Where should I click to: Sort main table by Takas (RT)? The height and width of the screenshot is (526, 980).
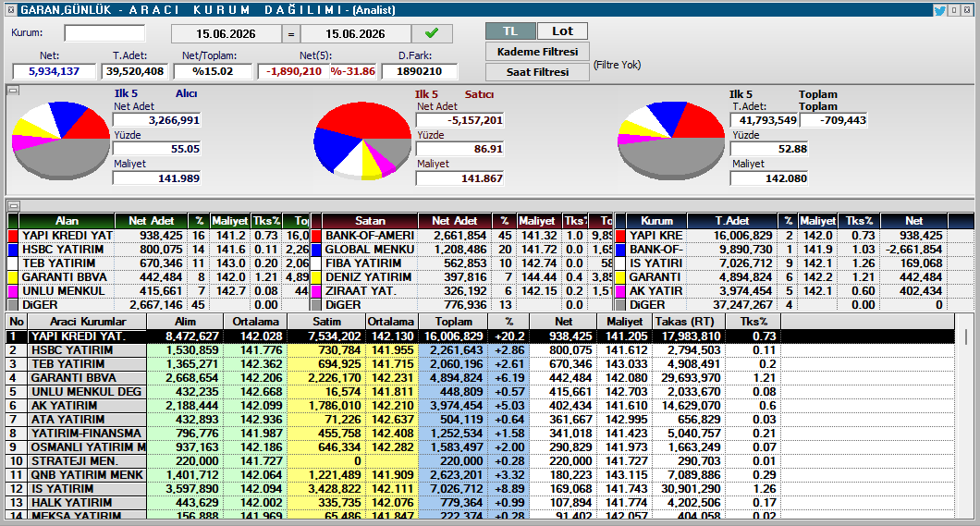[x=688, y=321]
